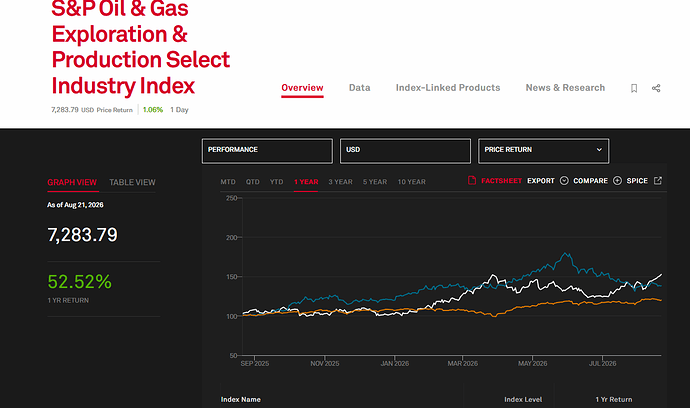Click the JUL 2026 axis label
Viewport: 690px width, 408px height.
point(602,364)
